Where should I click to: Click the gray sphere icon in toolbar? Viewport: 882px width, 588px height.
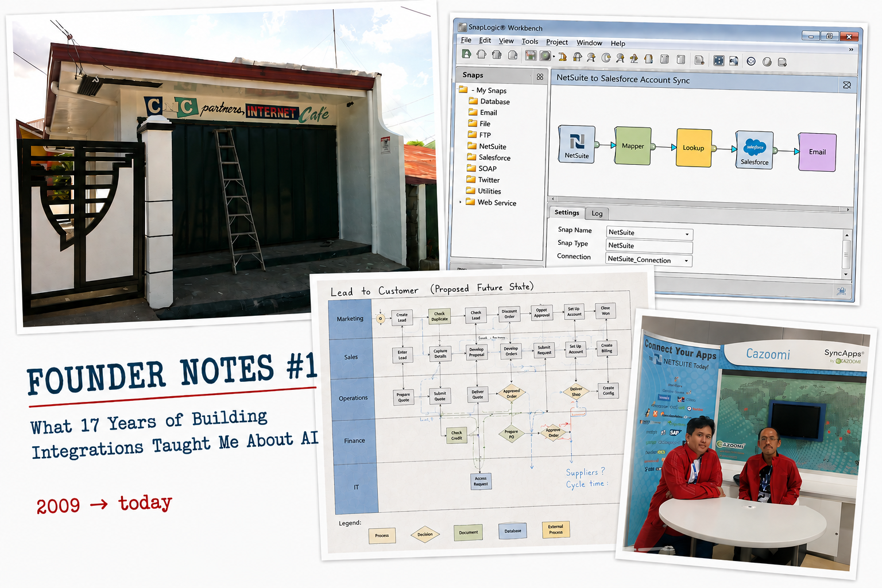[x=767, y=62]
